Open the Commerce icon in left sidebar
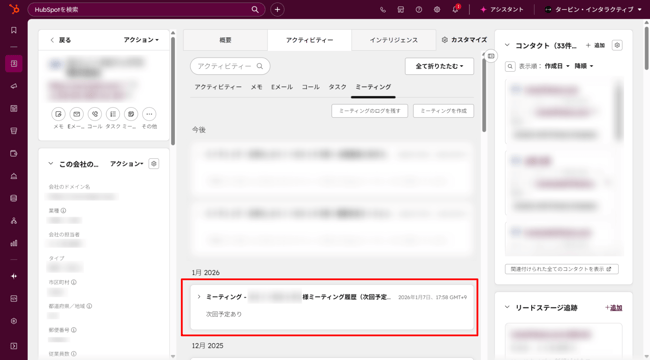Image resolution: width=650 pixels, height=360 pixels. pos(14,153)
